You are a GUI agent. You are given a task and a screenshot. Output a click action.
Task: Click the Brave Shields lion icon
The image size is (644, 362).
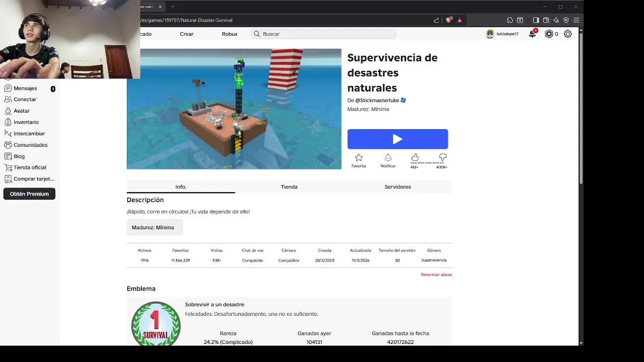449,20
